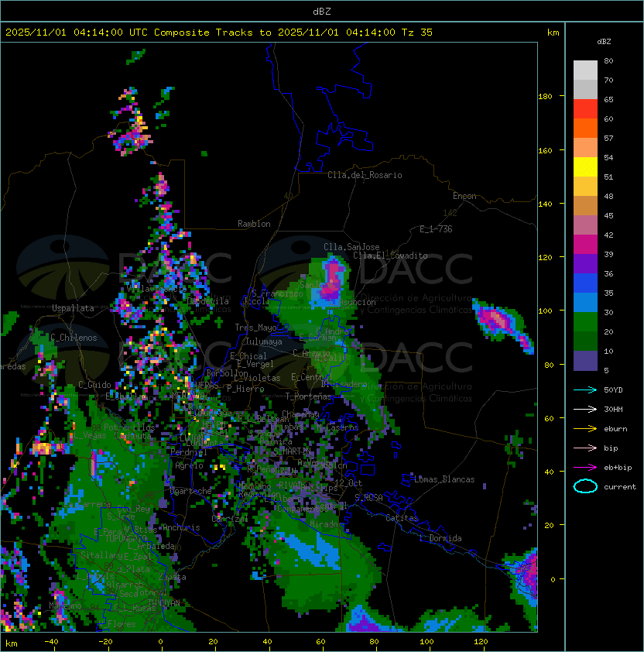Pick the slate 5-10 dBZ swatch

click(x=585, y=361)
